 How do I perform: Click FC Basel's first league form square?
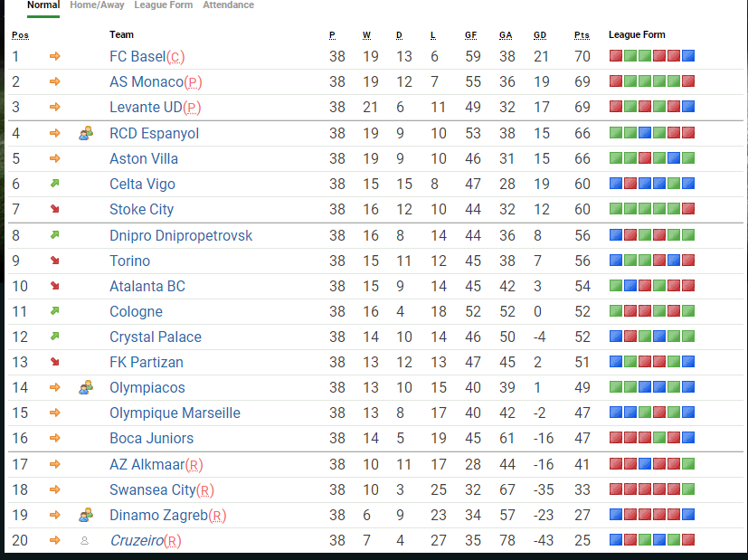(x=615, y=56)
